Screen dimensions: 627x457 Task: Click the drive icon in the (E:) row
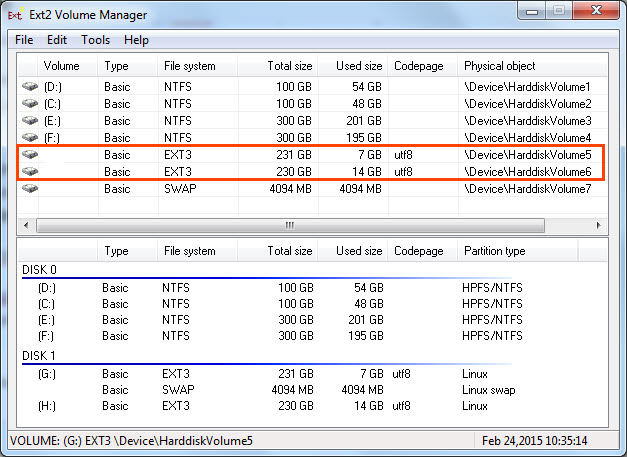pos(30,120)
